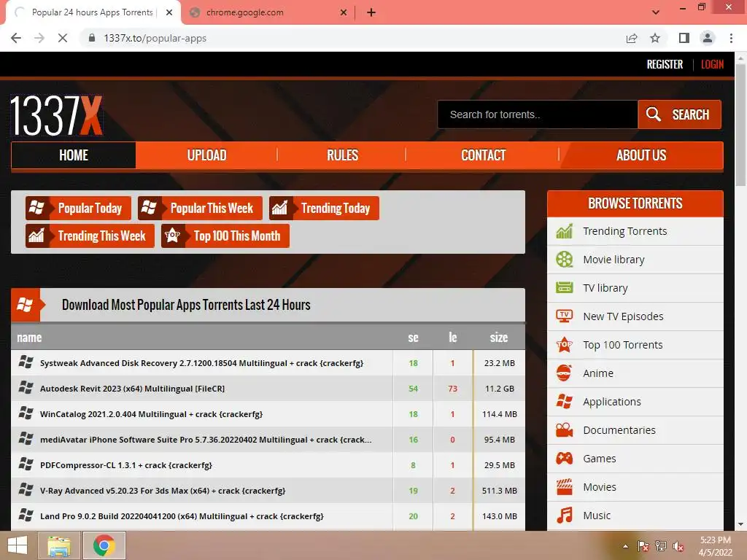Open File Explorer from taskbar
This screenshot has height=560, width=747.
tap(59, 545)
